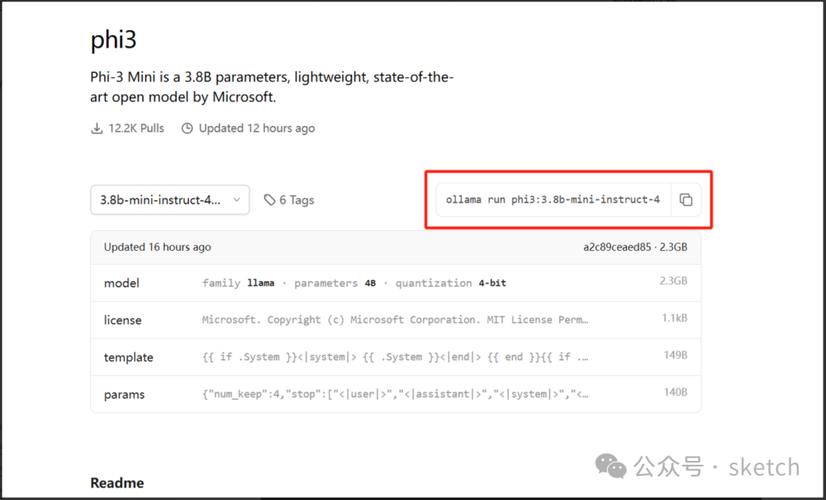Click the a2c89ceaed85 · 2.3GB digest

(x=635, y=247)
